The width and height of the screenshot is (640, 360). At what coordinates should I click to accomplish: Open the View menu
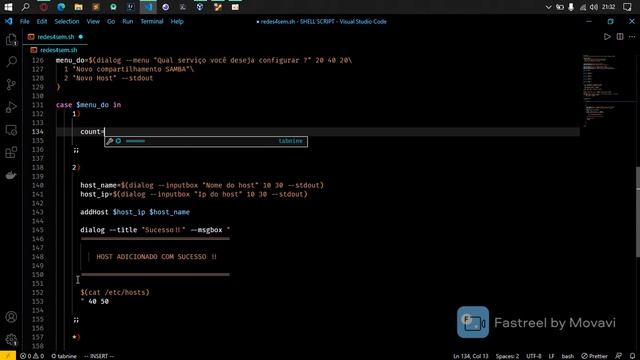pos(93,22)
